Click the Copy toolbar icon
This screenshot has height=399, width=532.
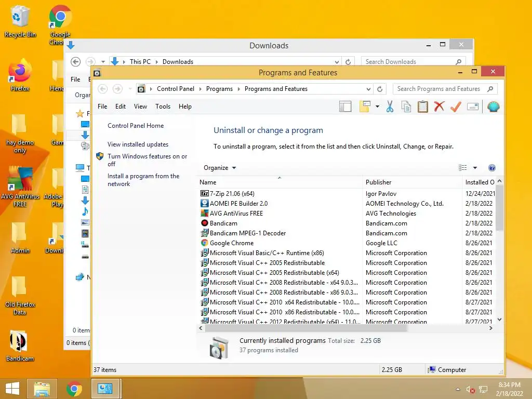(x=406, y=107)
